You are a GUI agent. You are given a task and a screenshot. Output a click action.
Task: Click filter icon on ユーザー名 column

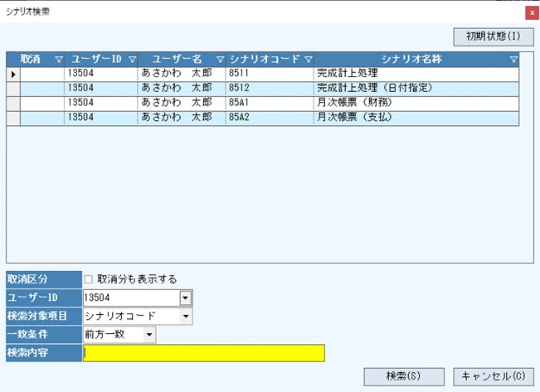(220, 60)
